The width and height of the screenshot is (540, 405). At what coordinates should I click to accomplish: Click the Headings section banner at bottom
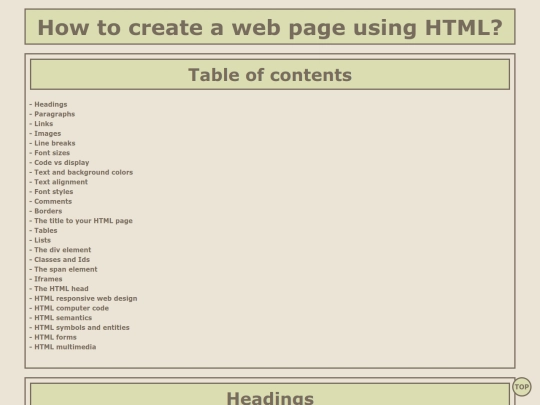tap(270, 394)
